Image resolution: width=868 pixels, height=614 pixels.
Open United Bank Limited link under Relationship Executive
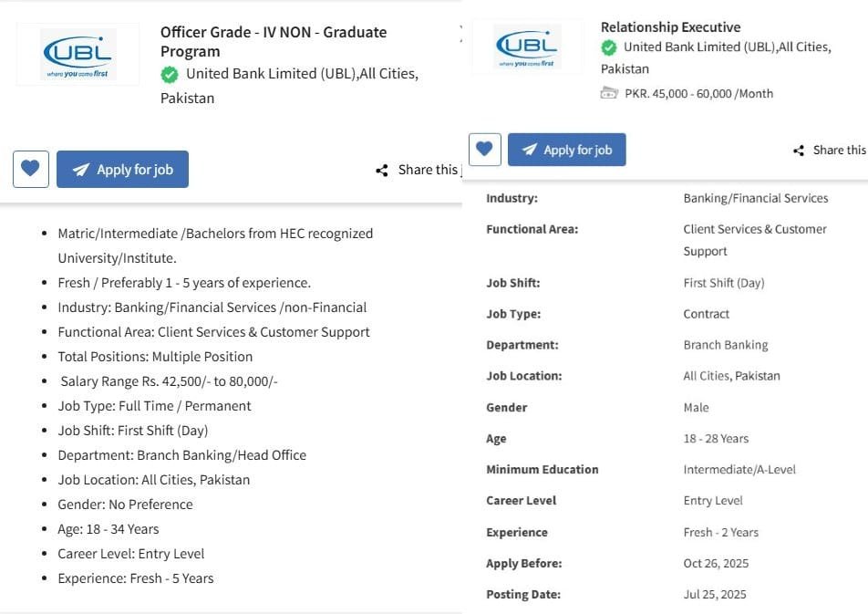tap(726, 47)
